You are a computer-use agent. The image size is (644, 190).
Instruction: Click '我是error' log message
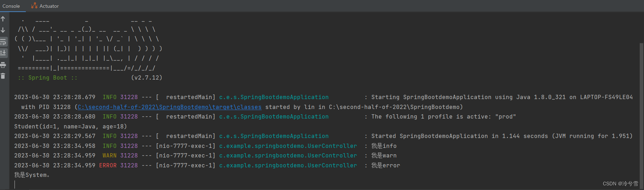click(x=385, y=165)
